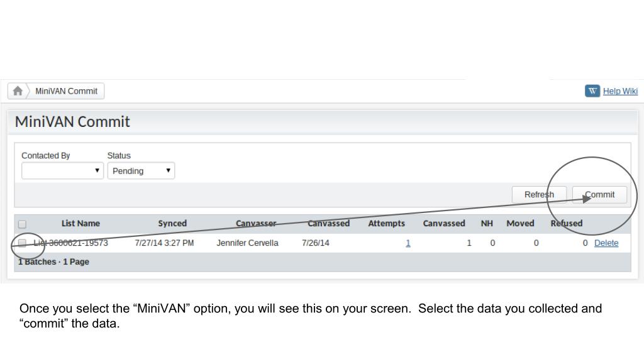The width and height of the screenshot is (644, 362).
Task: Delete the List 3600621-19573 batch
Action: click(x=606, y=243)
